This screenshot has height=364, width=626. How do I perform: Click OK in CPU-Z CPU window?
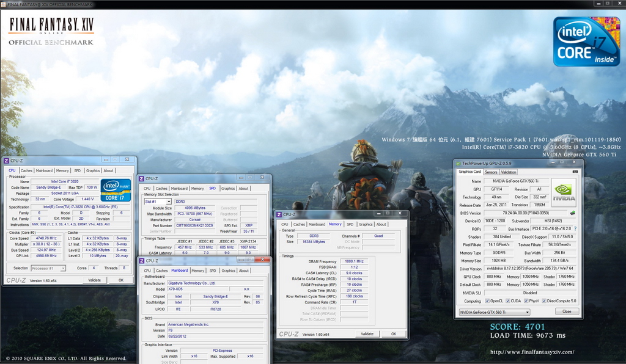tap(121, 280)
